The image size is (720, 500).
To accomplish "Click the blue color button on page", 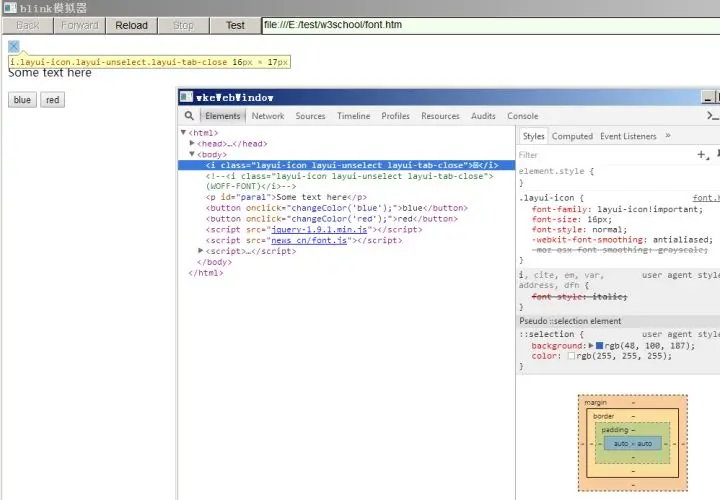I will pos(22,100).
